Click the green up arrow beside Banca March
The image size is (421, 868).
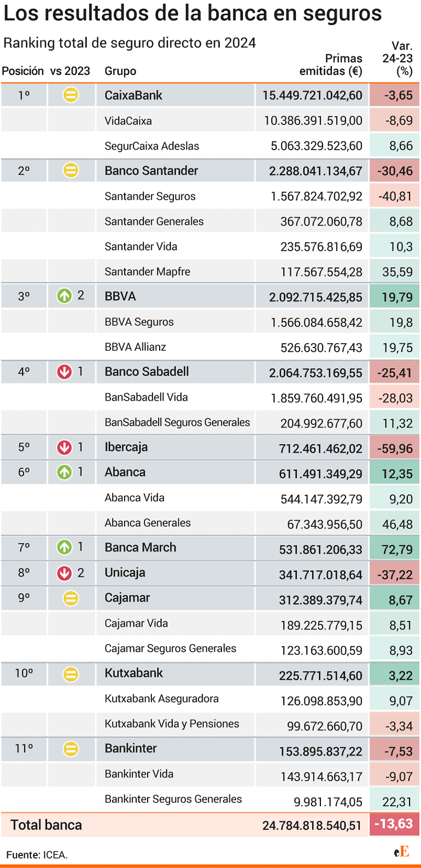[x=65, y=547]
